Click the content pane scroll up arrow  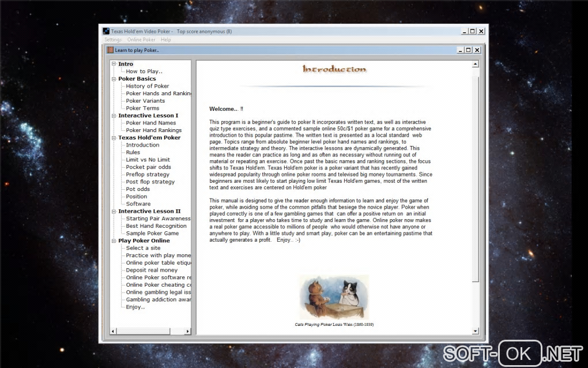[476, 64]
